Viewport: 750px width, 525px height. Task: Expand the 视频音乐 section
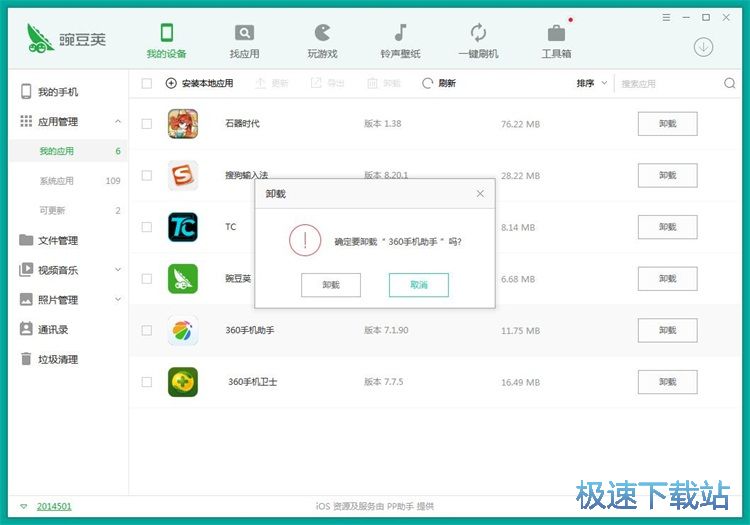point(118,270)
